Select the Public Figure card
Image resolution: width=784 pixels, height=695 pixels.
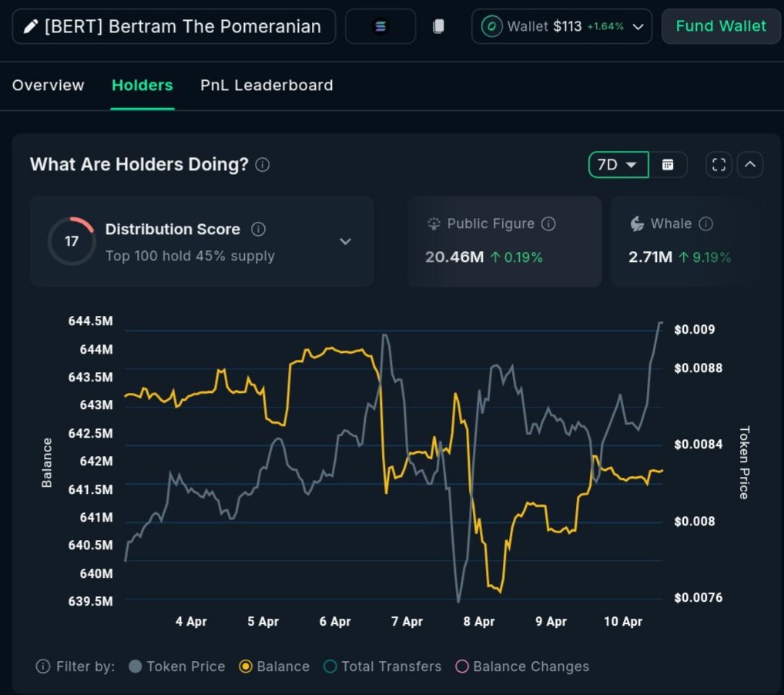coord(504,241)
